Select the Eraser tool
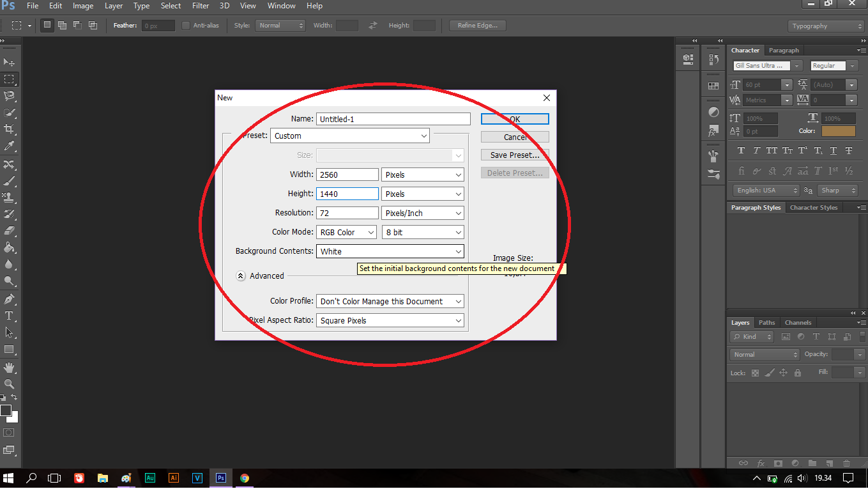This screenshot has width=868, height=489. (9, 231)
